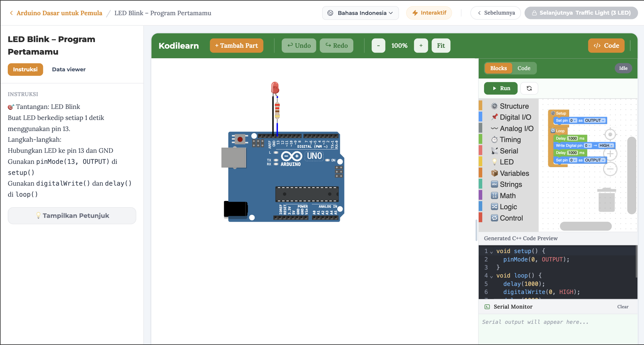Clear the Serial Monitor output
The image size is (644, 345).
click(x=623, y=307)
